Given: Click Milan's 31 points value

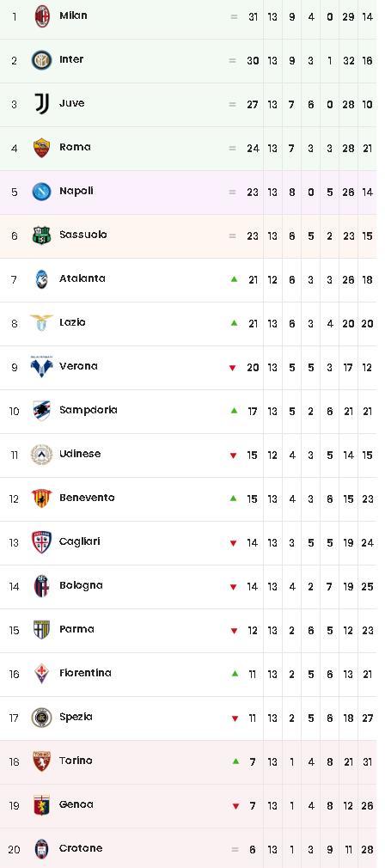Looking at the screenshot, I should pos(253,17).
